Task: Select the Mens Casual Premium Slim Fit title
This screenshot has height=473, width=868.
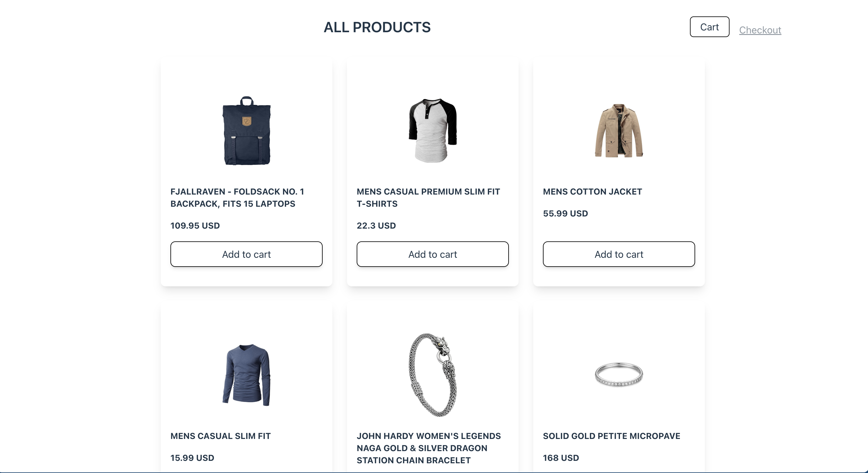Action: coord(428,198)
